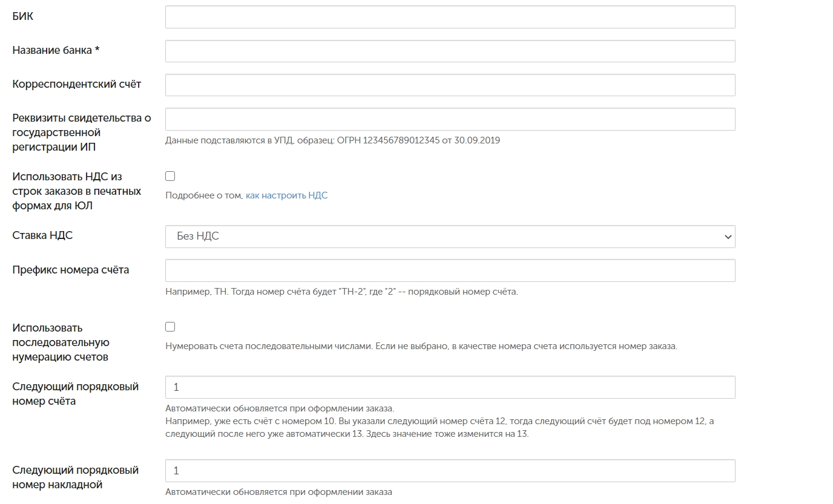Click the "Корреспондентский счёт" label
The image size is (833, 504).
pos(76,84)
